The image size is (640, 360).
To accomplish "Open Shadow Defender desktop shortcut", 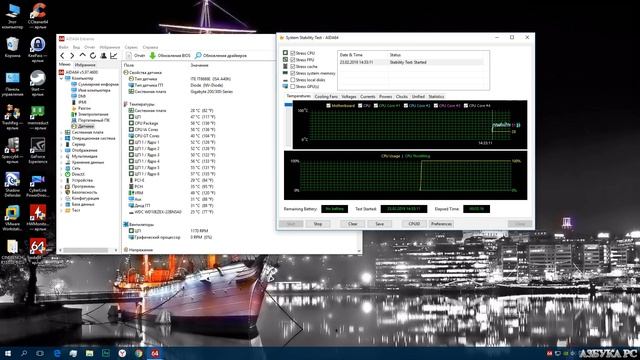I will [12, 184].
